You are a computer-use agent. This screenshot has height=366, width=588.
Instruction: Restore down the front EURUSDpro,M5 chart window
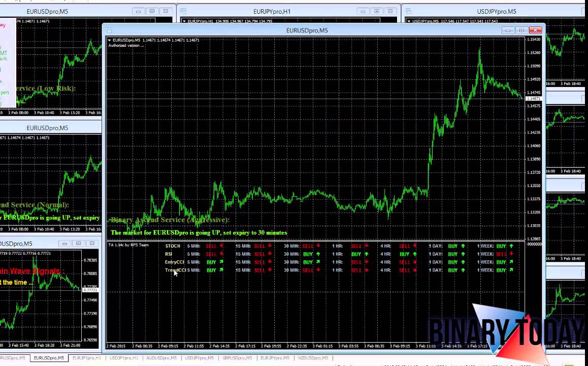point(521,30)
